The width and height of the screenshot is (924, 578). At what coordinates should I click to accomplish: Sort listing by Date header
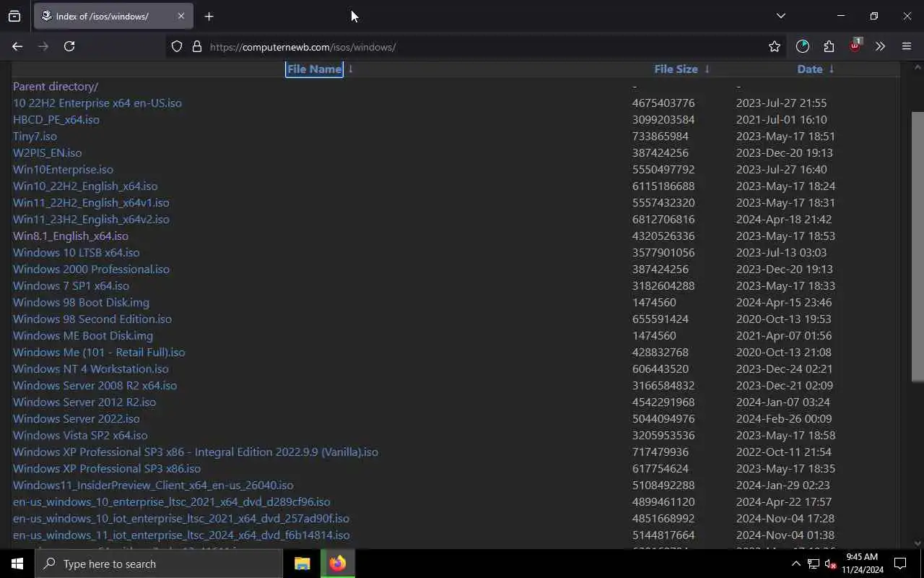810,69
